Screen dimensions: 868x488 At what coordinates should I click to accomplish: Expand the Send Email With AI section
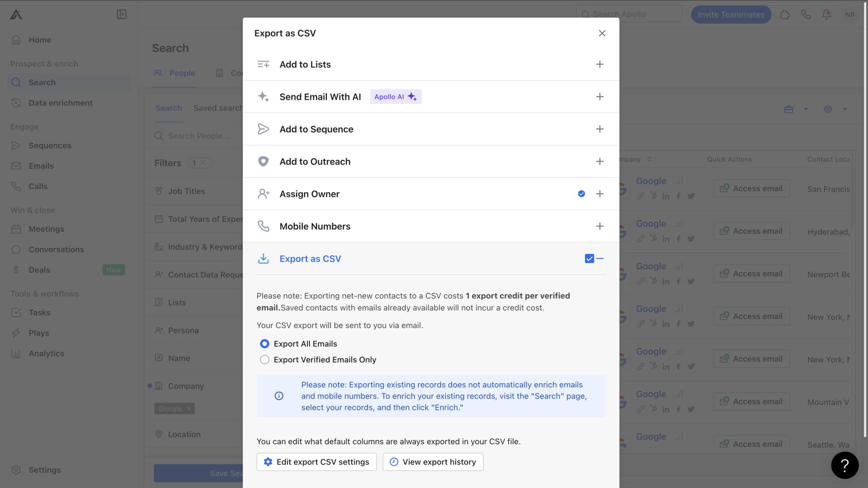point(600,97)
